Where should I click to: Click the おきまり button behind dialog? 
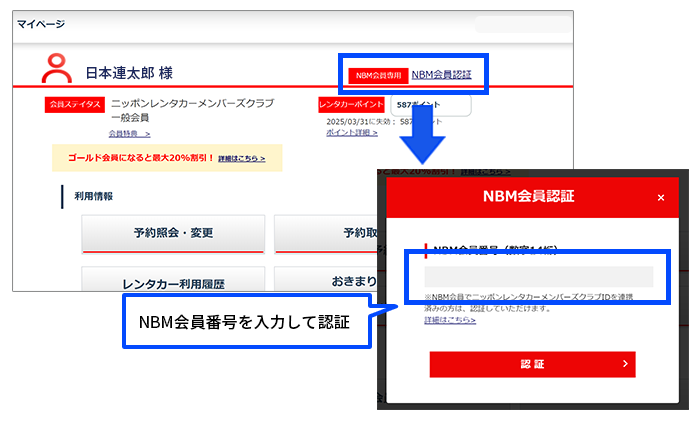[x=326, y=280]
